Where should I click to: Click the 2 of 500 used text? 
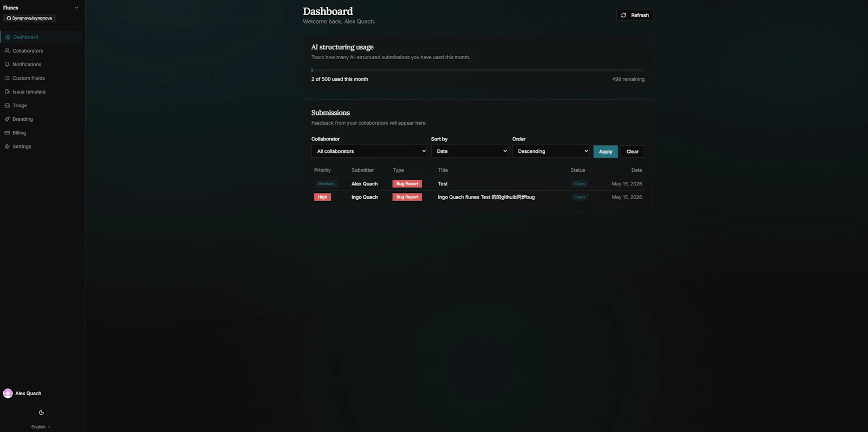point(340,79)
